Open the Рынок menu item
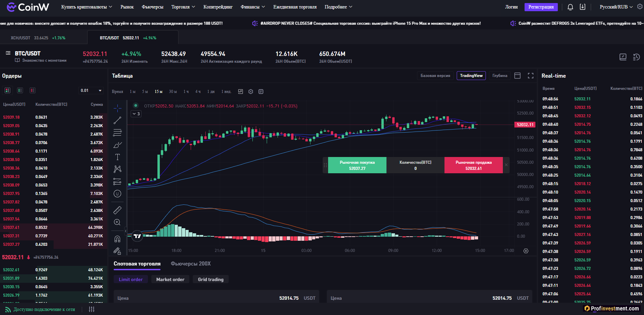Image resolution: width=644 pixels, height=315 pixels. pos(127,7)
